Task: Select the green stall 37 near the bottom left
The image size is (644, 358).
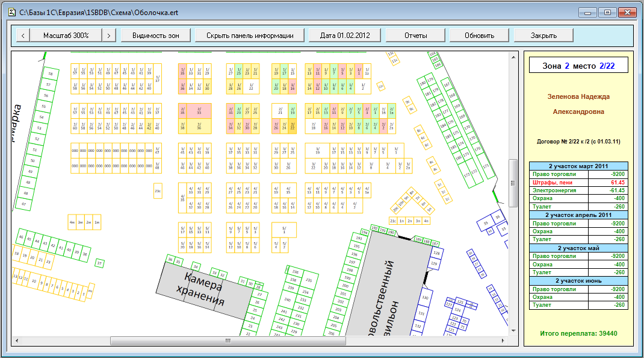Action: pyautogui.click(x=100, y=263)
